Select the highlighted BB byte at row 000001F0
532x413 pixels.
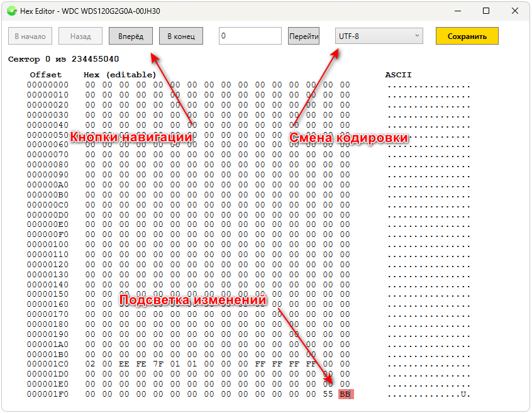(x=345, y=394)
